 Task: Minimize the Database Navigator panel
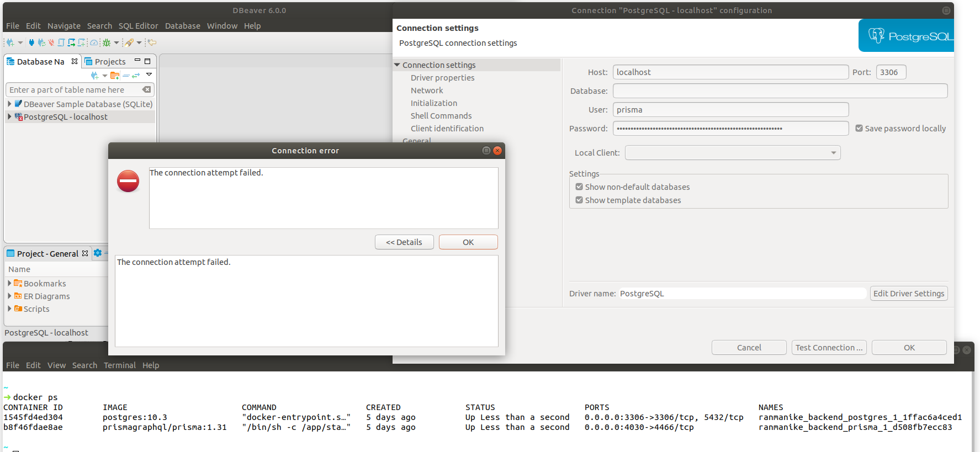[137, 60]
